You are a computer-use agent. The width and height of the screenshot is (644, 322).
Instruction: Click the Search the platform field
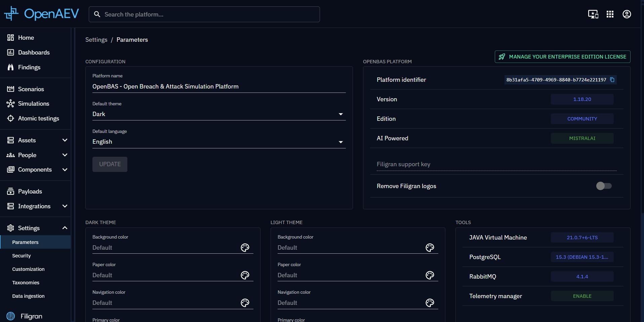click(x=204, y=14)
